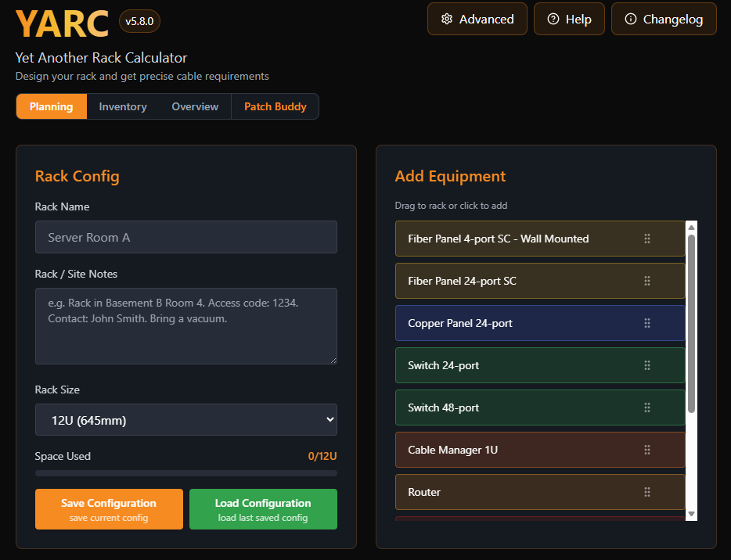Open the Rack Size dropdown
This screenshot has height=560, width=731.
tap(185, 419)
